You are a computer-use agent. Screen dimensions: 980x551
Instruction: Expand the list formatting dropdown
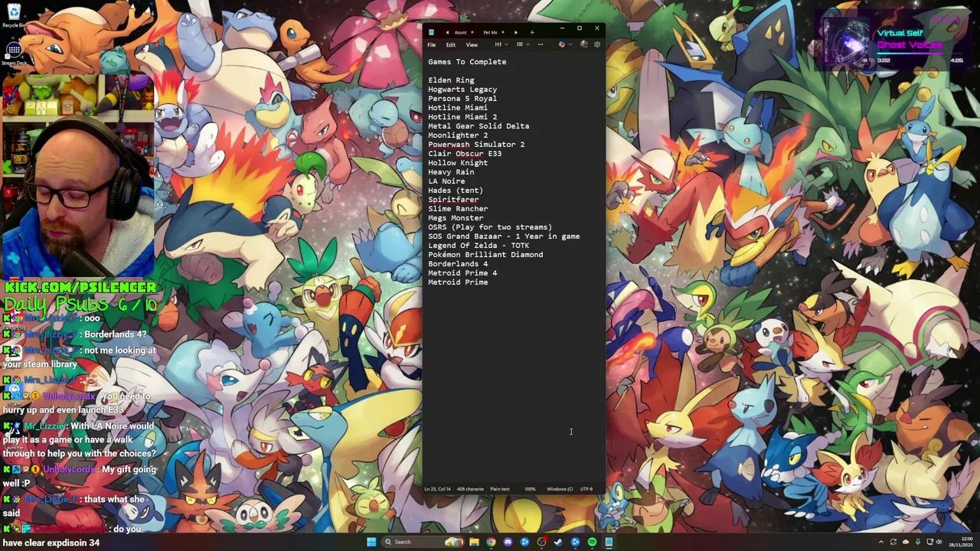(522, 44)
